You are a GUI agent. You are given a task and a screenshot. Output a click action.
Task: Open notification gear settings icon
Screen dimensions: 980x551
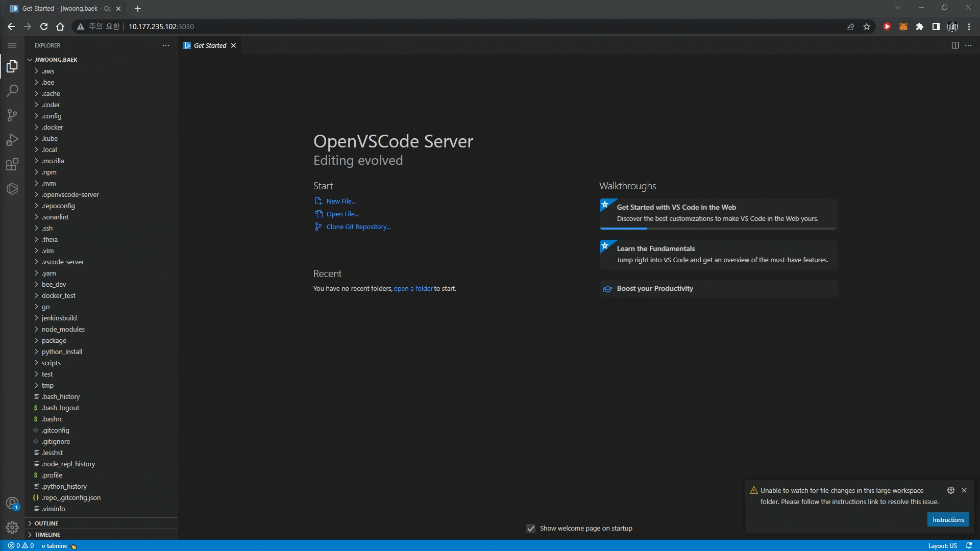point(951,490)
